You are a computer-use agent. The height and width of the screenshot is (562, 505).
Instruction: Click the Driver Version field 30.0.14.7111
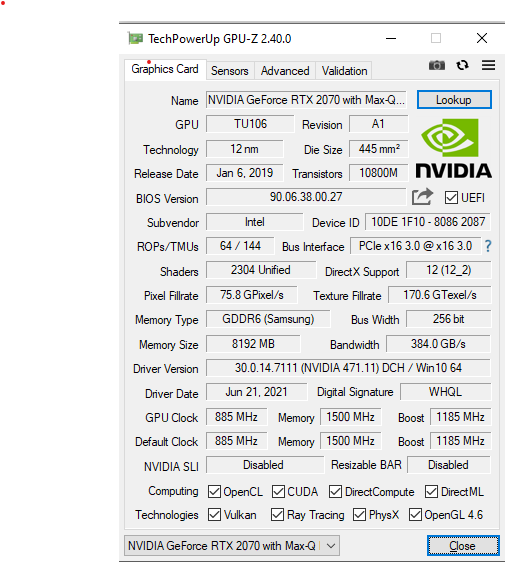(x=348, y=368)
